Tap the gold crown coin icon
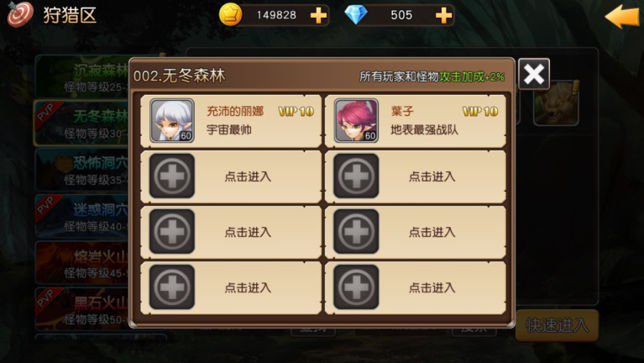Image resolution: width=644 pixels, height=363 pixels. [230, 15]
